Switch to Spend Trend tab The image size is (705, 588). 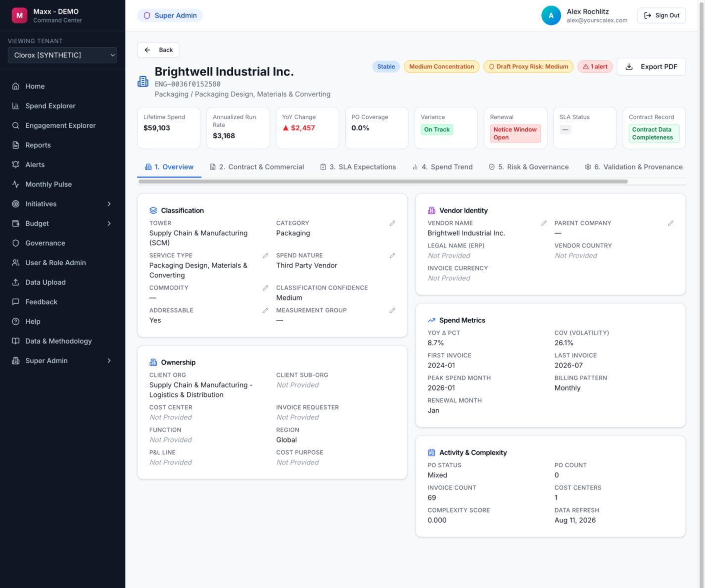pos(442,167)
